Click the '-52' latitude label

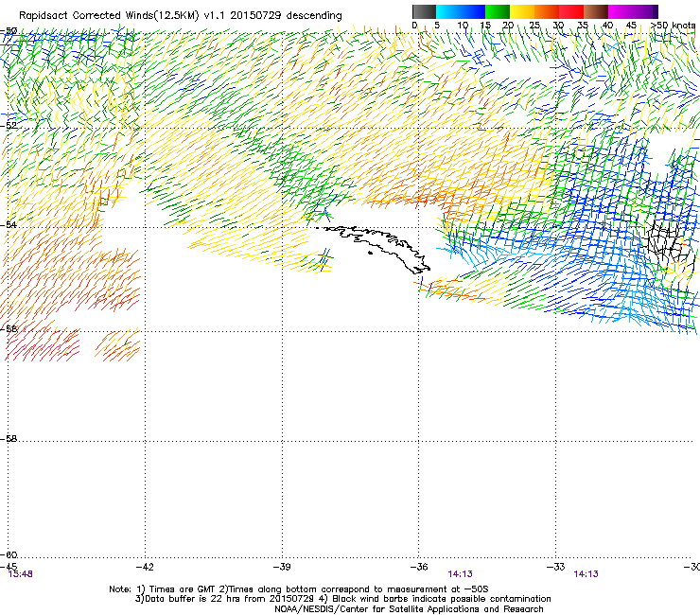[9, 126]
